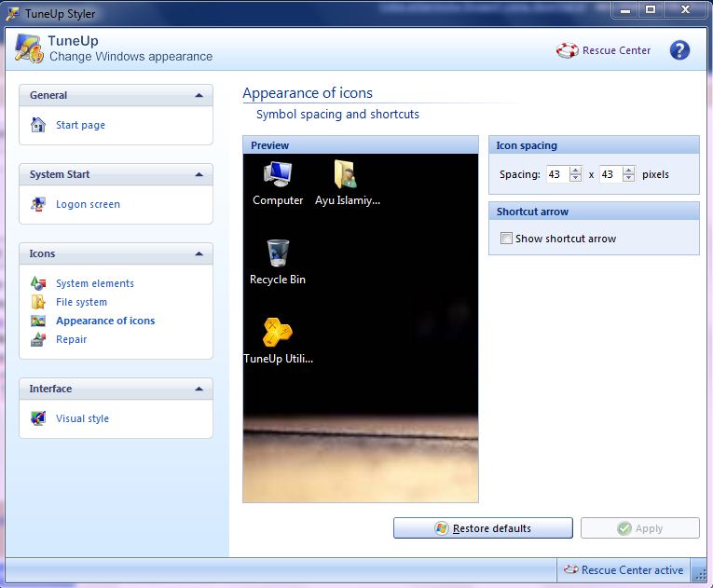Click the Appearance of icons picture icon
This screenshot has height=588, width=713.
pyautogui.click(x=38, y=321)
